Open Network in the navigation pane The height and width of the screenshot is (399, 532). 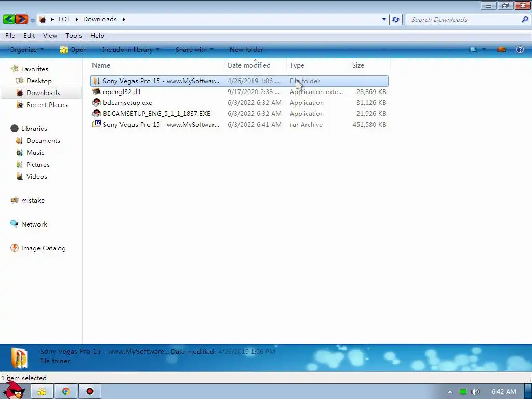pyautogui.click(x=34, y=224)
